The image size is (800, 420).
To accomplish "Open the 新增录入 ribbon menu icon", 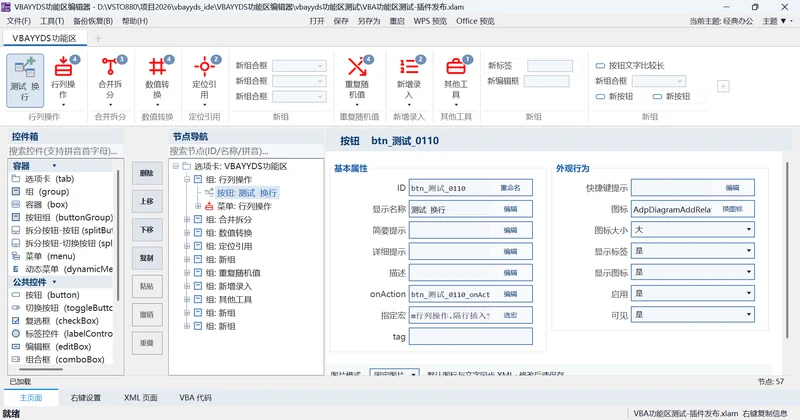I will click(x=409, y=66).
